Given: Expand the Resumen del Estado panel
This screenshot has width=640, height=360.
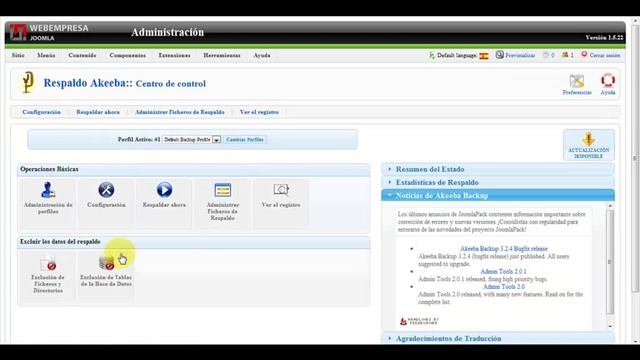Looking at the screenshot, I should coord(498,169).
